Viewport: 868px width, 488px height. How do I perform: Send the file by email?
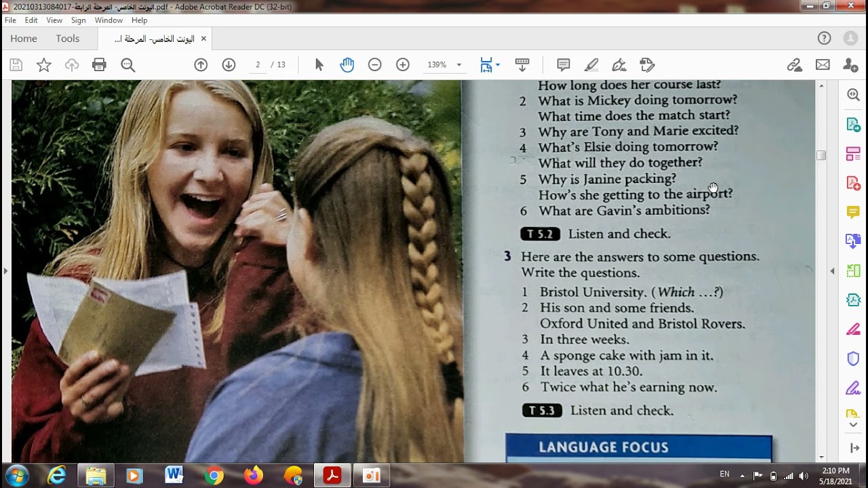tap(823, 65)
